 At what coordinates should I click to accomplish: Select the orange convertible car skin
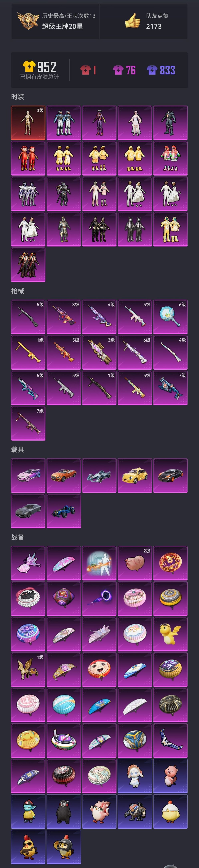pyautogui.click(x=64, y=476)
